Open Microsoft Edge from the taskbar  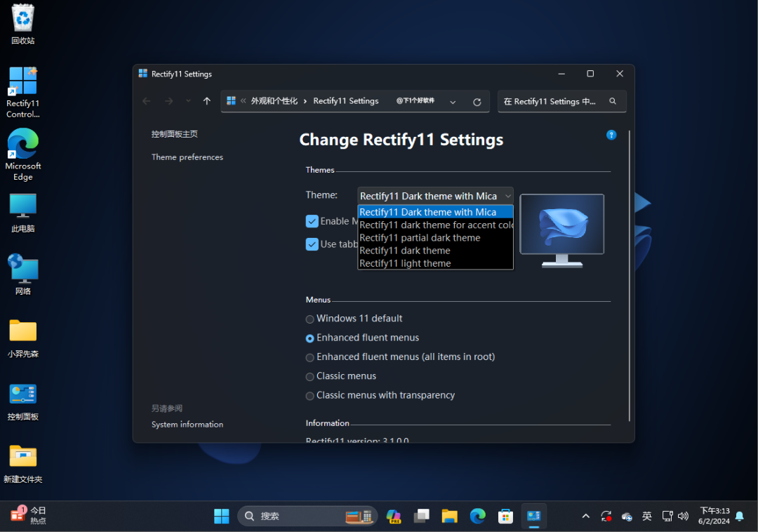[477, 517]
